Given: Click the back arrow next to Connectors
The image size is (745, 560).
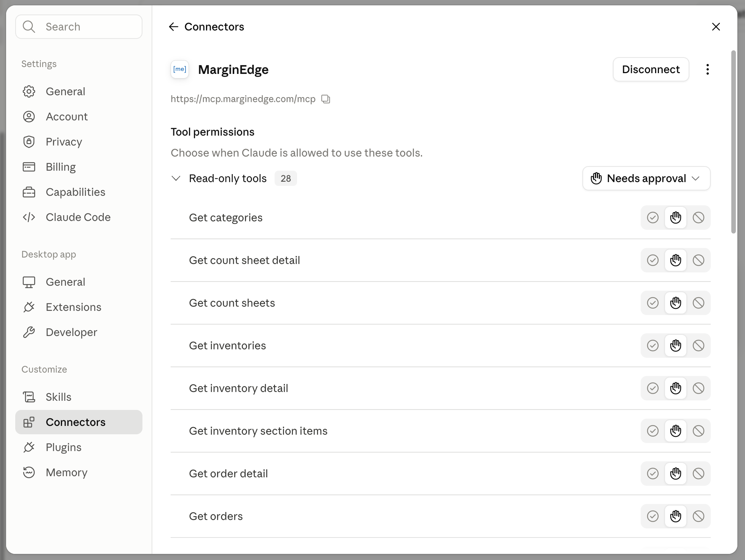Looking at the screenshot, I should [x=174, y=27].
